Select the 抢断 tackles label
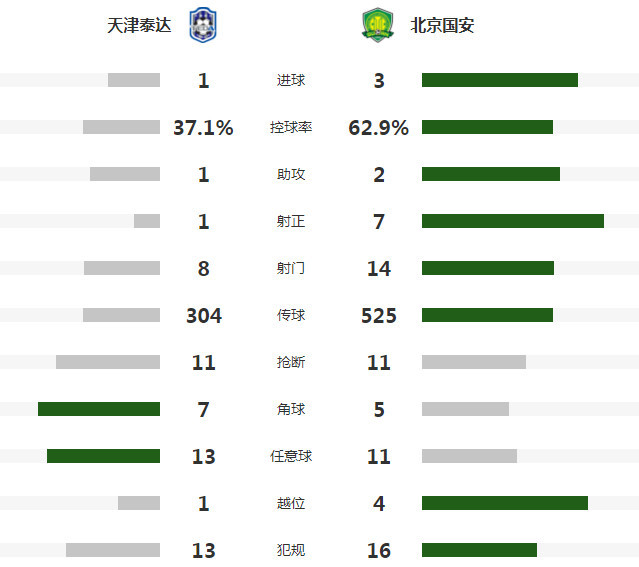639x567 pixels. [x=291, y=362]
